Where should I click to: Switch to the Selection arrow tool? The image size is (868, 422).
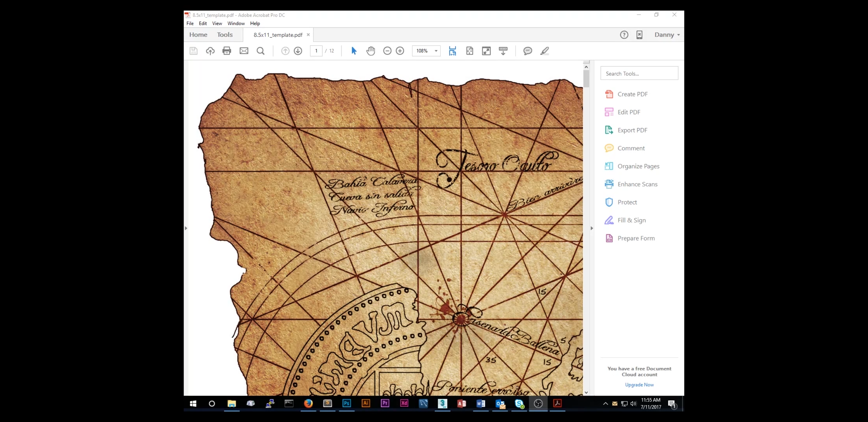click(x=354, y=51)
